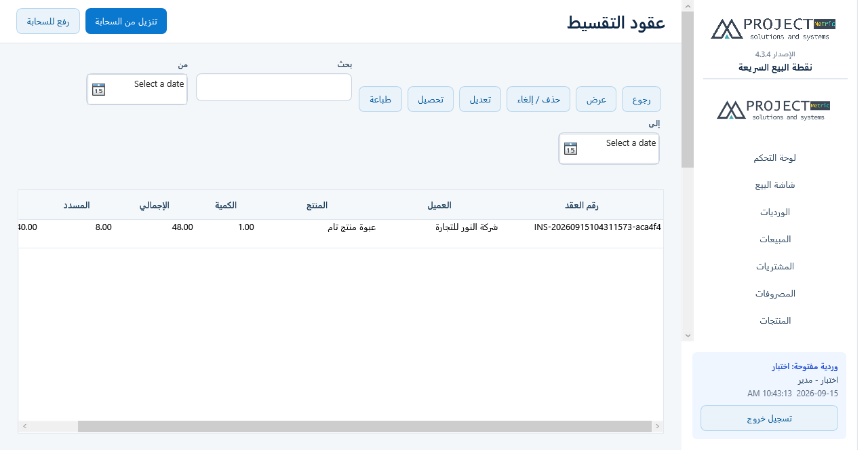Open لوحة التحكم from sidebar menu
Image resolution: width=868 pixels, height=475 pixels.
pyautogui.click(x=774, y=157)
